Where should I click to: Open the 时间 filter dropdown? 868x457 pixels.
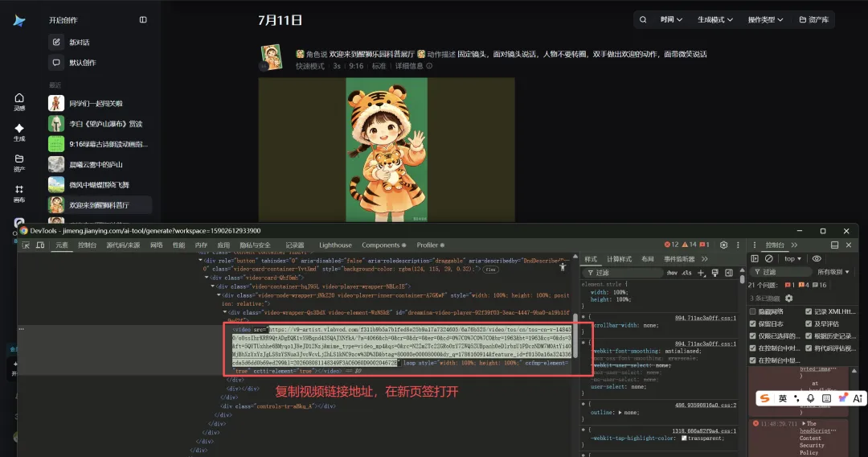pyautogui.click(x=671, y=20)
